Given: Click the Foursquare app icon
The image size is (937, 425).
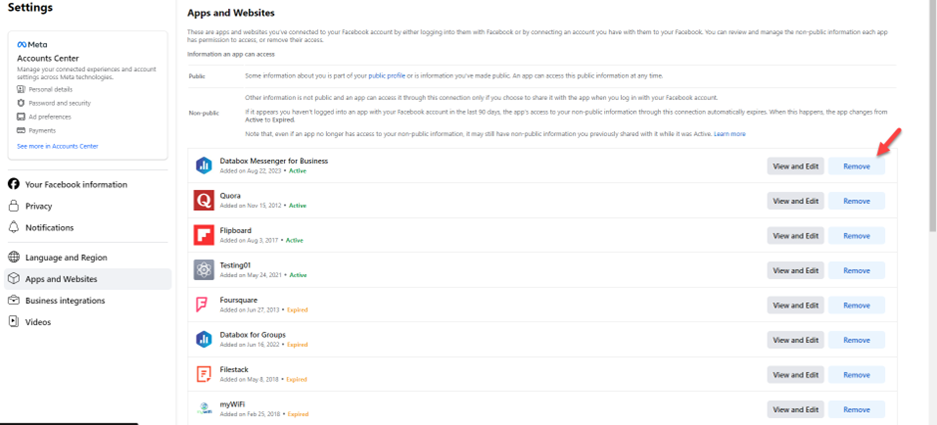Looking at the screenshot, I should point(203,305).
